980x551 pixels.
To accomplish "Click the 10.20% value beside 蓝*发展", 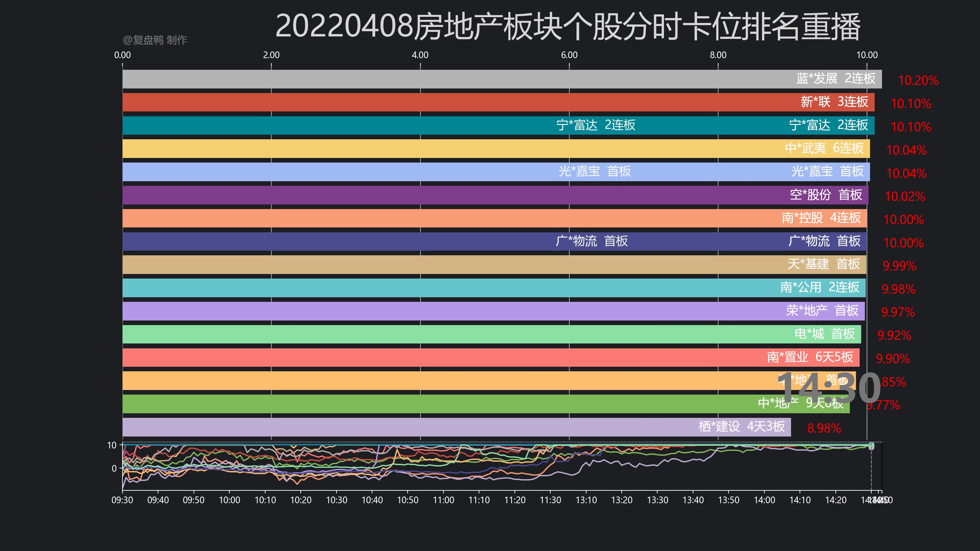I will [x=918, y=80].
